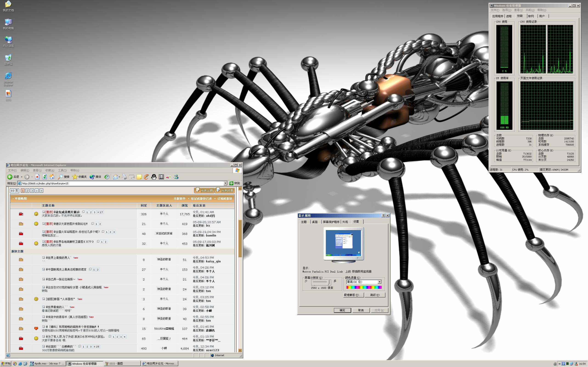This screenshot has width=588, height=367.
Task: Click the QQ penguin toolbar icon
Action: [x=154, y=177]
